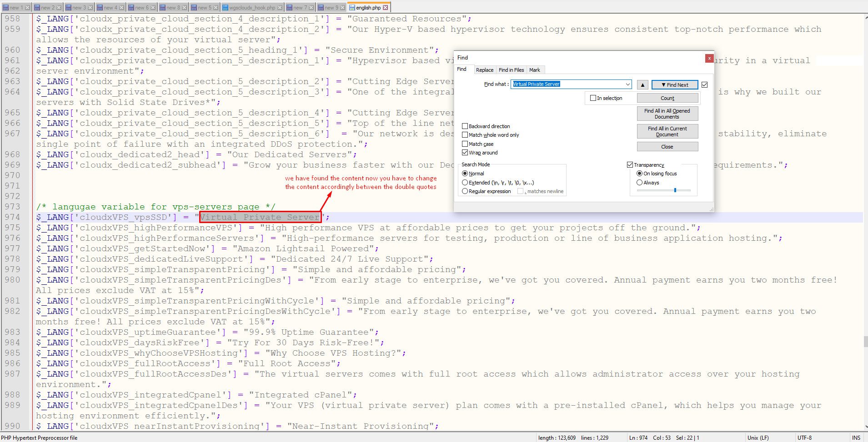Image resolution: width=868 pixels, height=442 pixels.
Task: Close the english.php tab with its X icon
Action: (x=386, y=8)
